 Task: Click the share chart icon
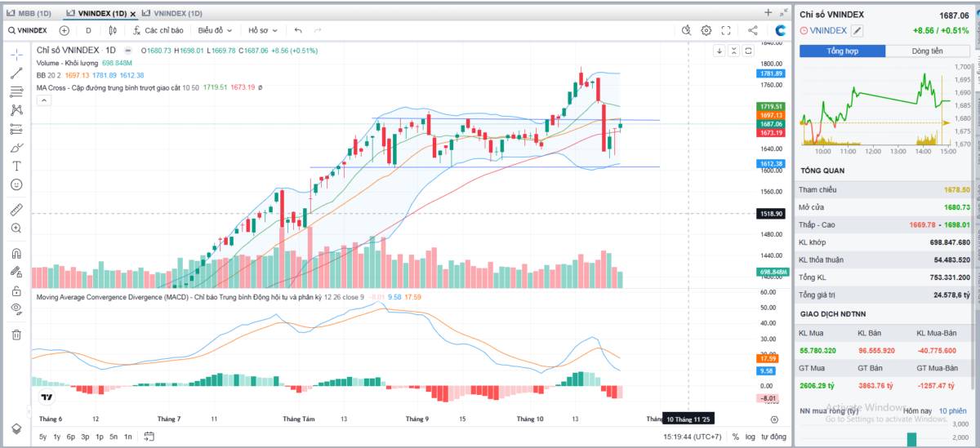coord(752,30)
